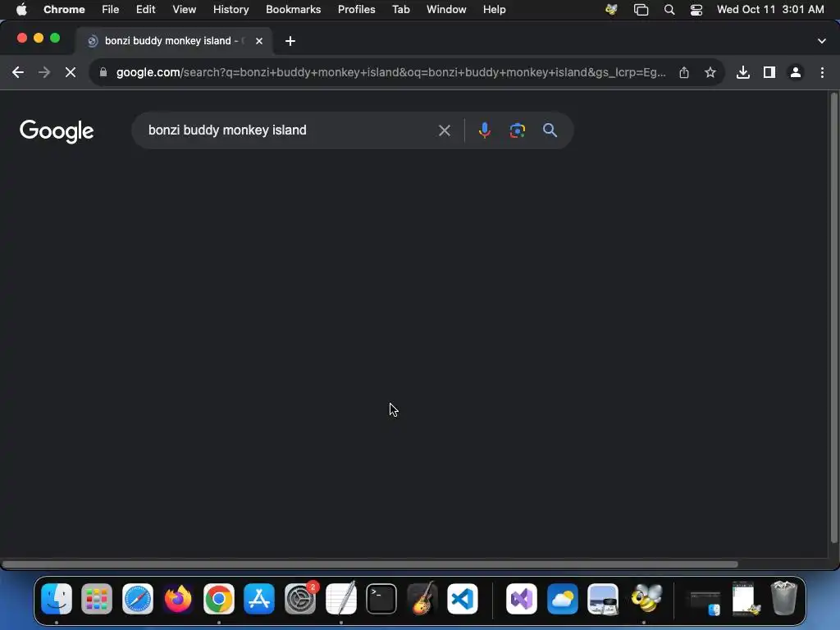Open the Chrome downloads icon

743,72
